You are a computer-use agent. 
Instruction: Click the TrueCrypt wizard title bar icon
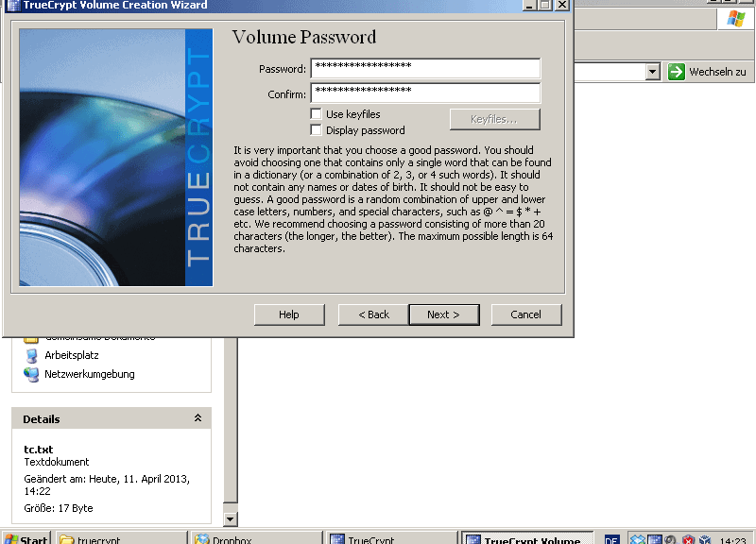[13, 6]
